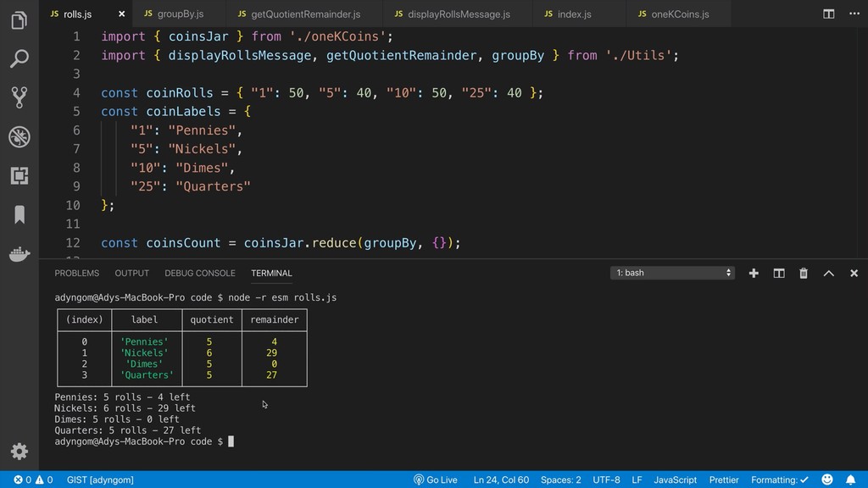This screenshot has width=868, height=488.
Task: Change encoding via UTF-8
Action: [606, 480]
